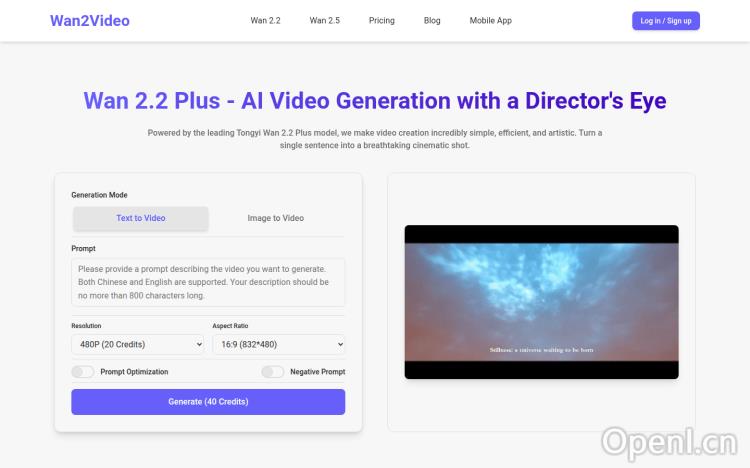The image size is (750, 468).
Task: Toggle Prompt Optimization switch
Action: [82, 372]
